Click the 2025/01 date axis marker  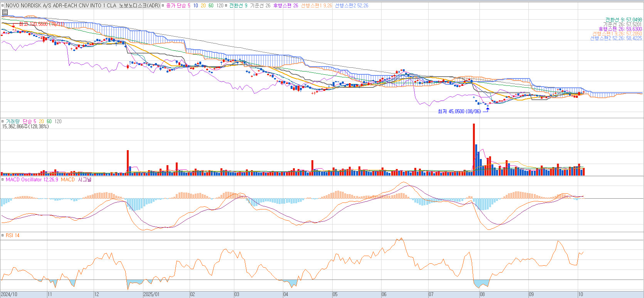pos(151,295)
